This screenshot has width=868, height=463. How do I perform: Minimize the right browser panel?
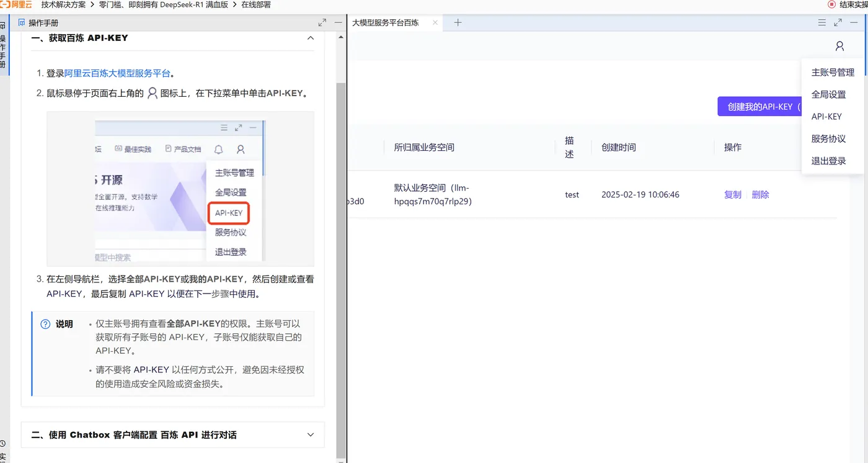click(854, 23)
